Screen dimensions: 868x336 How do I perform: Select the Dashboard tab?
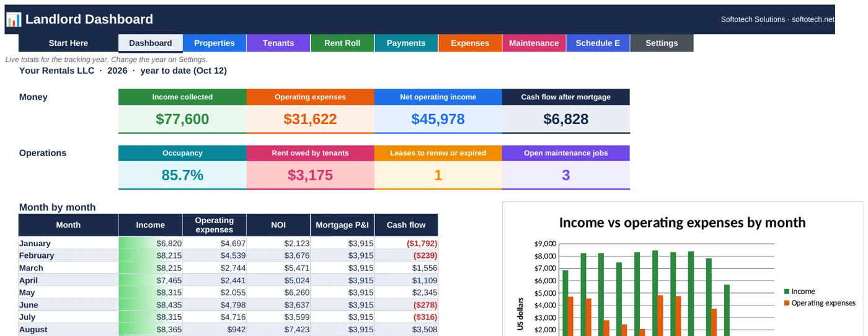point(151,43)
